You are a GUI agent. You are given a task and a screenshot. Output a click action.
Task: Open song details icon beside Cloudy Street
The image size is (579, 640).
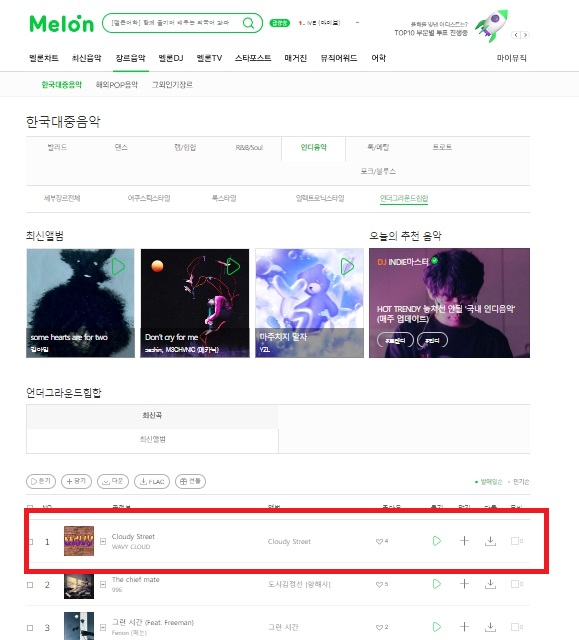pos(103,542)
